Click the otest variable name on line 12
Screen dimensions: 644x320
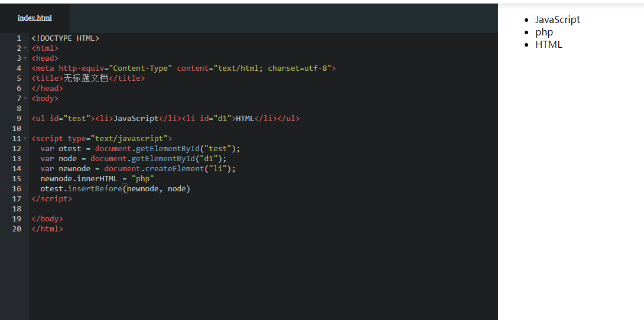tap(70, 149)
